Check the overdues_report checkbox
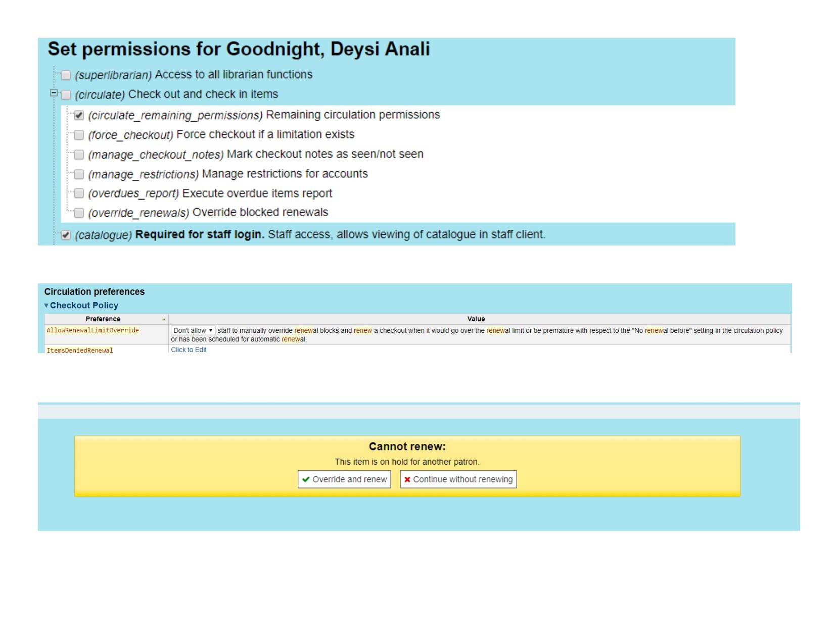Image resolution: width=834 pixels, height=644 pixels. [x=79, y=193]
